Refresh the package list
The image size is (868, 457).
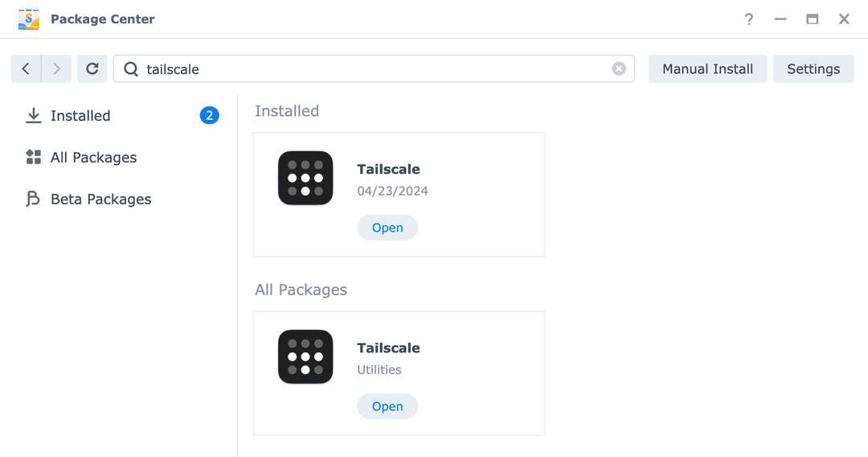tap(92, 69)
